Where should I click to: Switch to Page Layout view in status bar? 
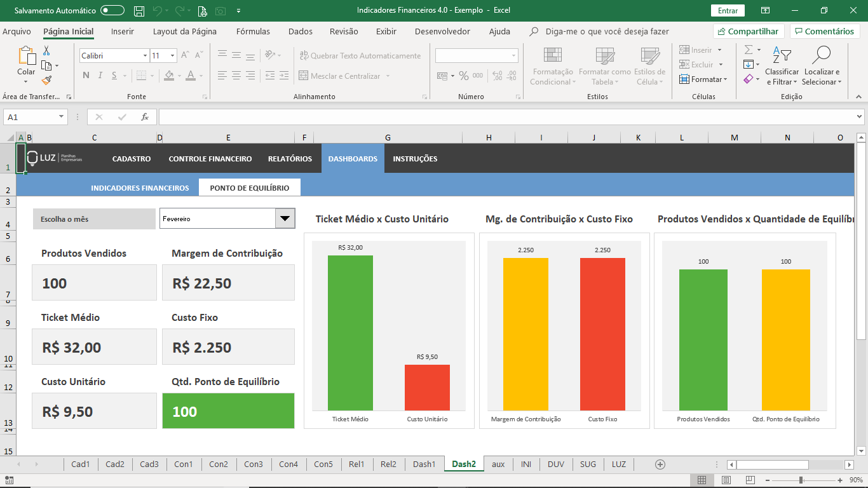pyautogui.click(x=726, y=480)
